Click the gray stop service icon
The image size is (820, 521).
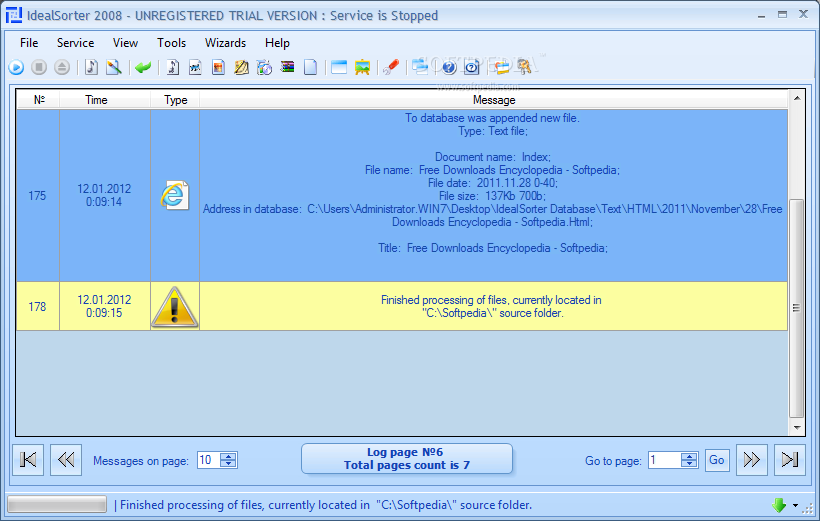pos(39,67)
